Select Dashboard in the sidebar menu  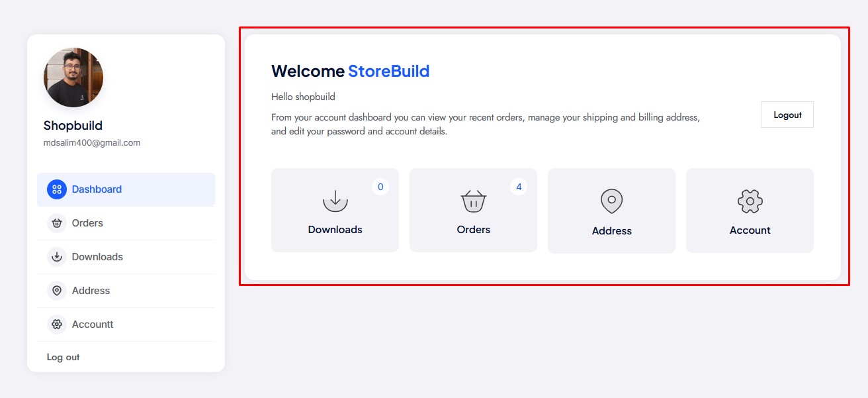point(126,189)
